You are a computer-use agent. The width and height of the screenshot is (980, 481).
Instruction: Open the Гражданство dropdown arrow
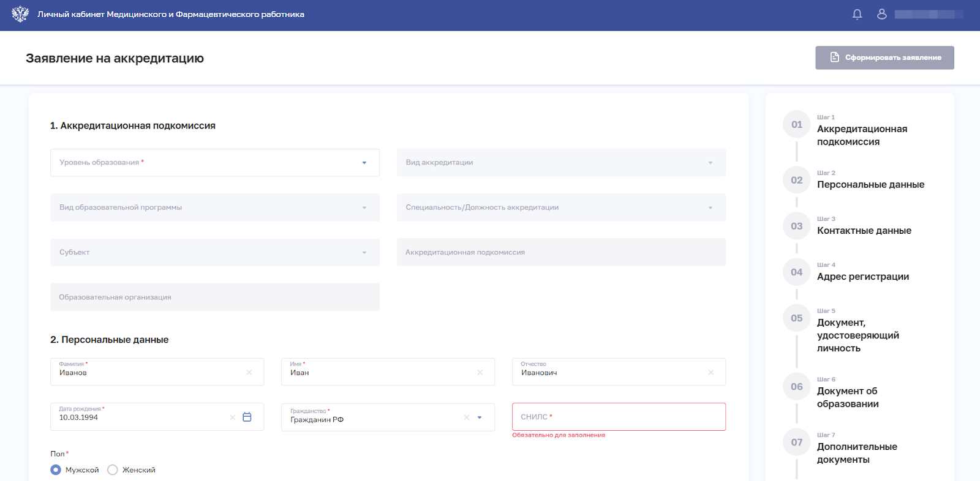pyautogui.click(x=480, y=417)
